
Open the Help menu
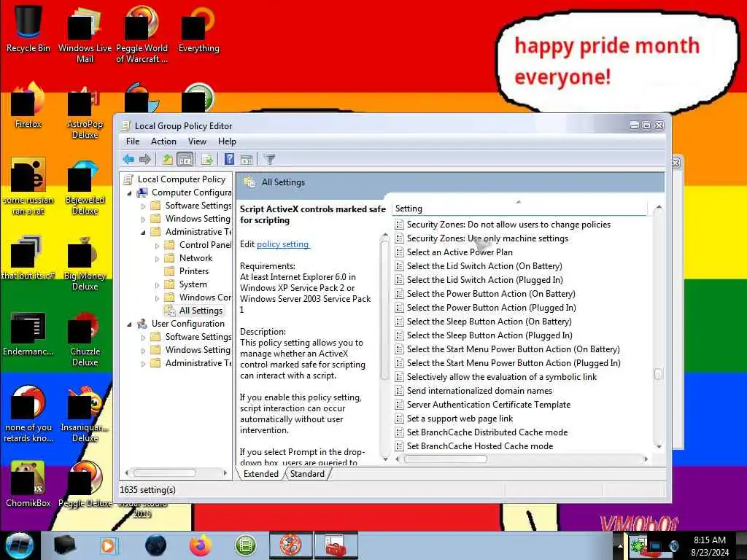[227, 141]
